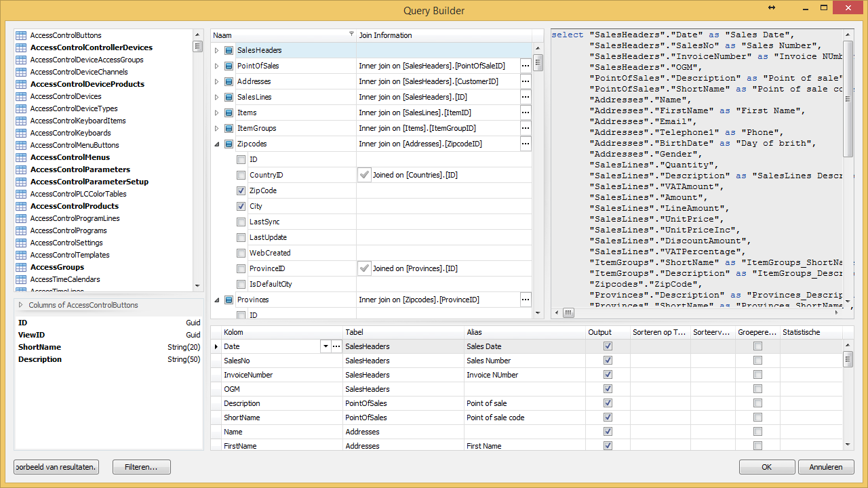Select AccessControlDeviceProducts in table list

coord(87,84)
